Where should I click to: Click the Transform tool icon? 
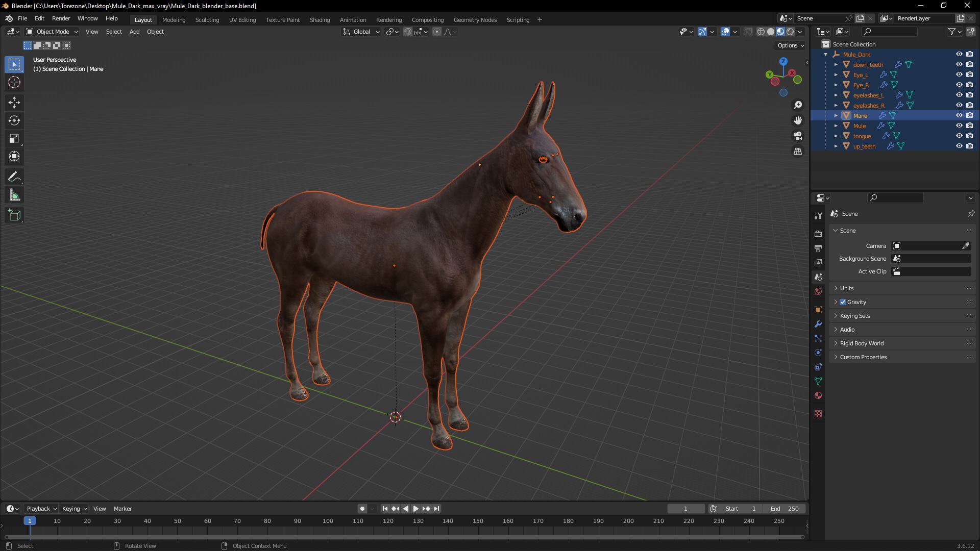pos(15,156)
